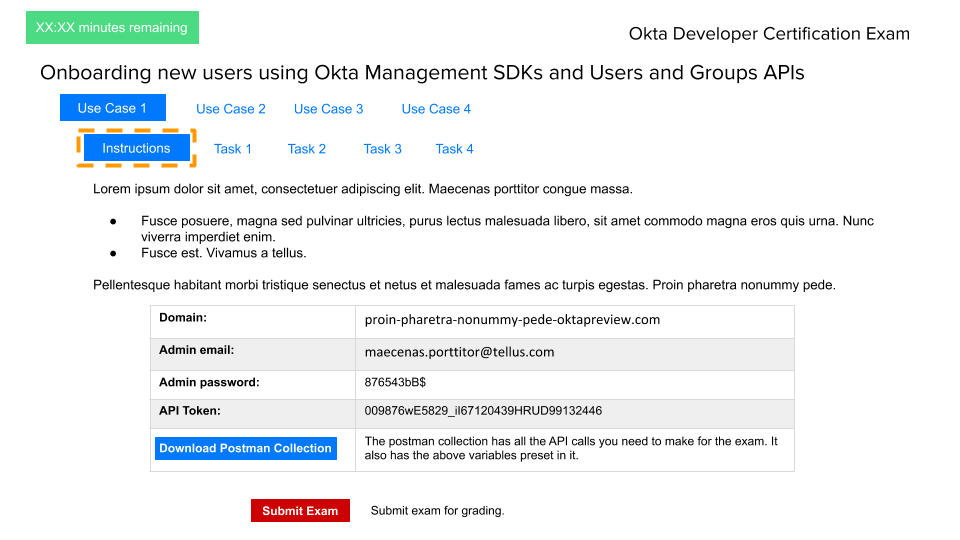Click the domain value proin-pharetra-nonummy-pede-oktapreview.com
960x540 pixels.
512,320
